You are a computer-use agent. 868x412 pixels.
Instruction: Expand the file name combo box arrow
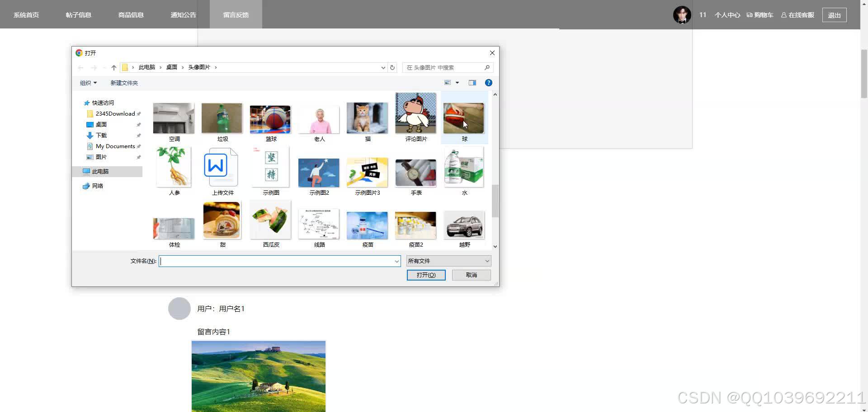pos(396,261)
